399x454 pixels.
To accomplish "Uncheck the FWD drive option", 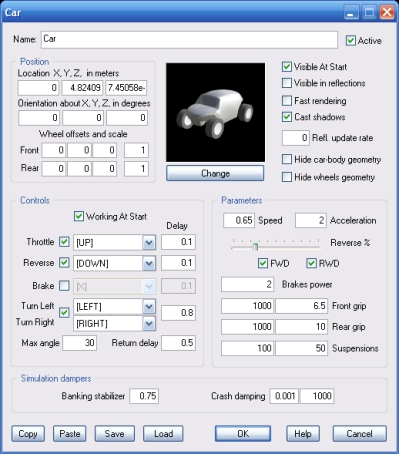I will coord(263,263).
